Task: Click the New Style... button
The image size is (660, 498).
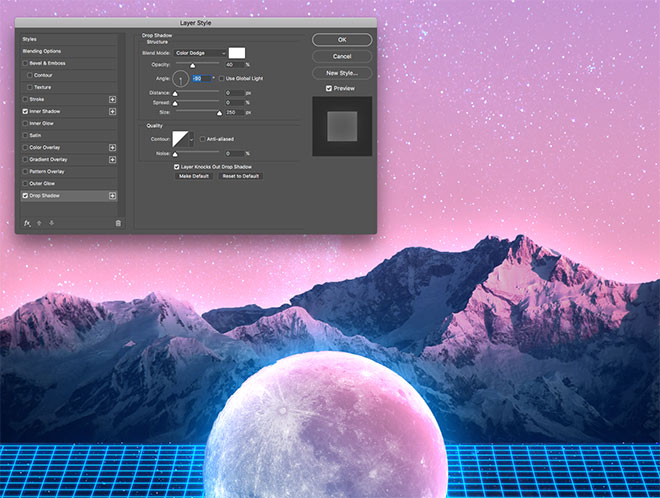Action: 342,73
